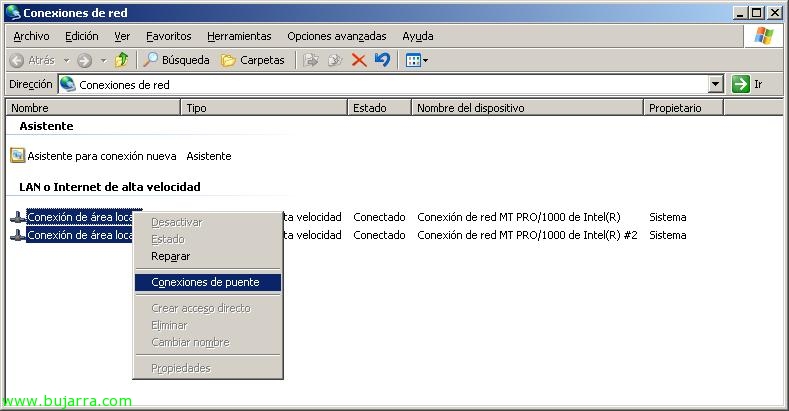789x411 pixels.
Task: Sort by Nombre del dispositivo column header
Action: tap(527, 108)
